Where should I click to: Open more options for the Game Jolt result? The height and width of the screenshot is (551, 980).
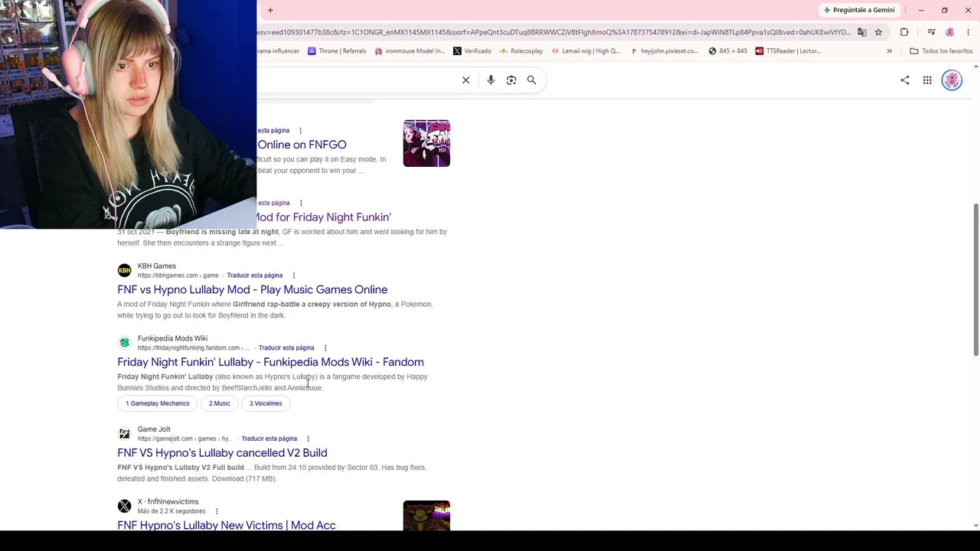308,439
